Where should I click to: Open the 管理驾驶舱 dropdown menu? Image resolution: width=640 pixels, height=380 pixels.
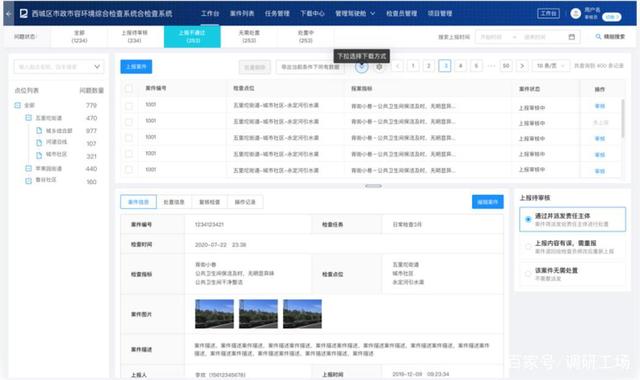tap(355, 13)
